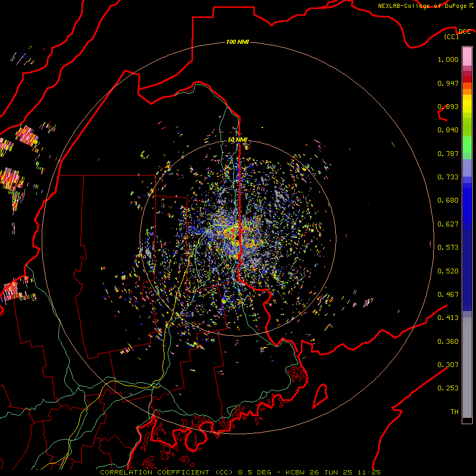Pick the bright green segment of the color bar

click(467, 144)
